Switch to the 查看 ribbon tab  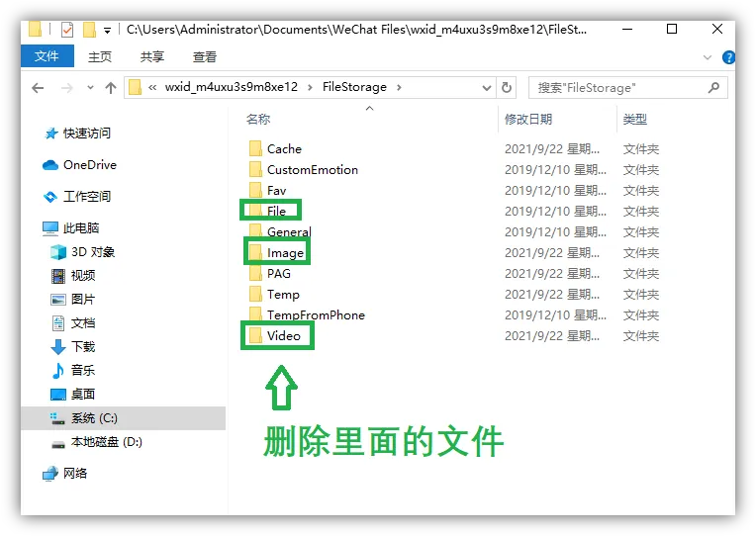coord(205,57)
